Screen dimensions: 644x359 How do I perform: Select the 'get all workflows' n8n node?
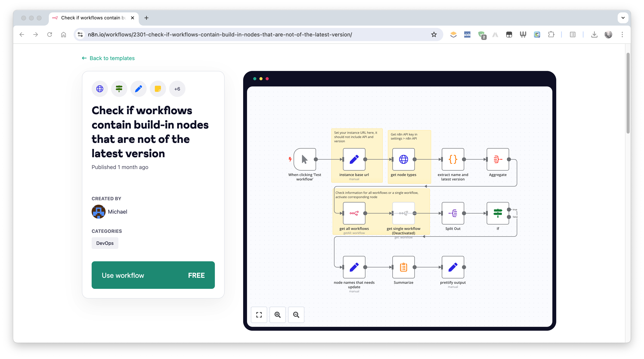(354, 213)
